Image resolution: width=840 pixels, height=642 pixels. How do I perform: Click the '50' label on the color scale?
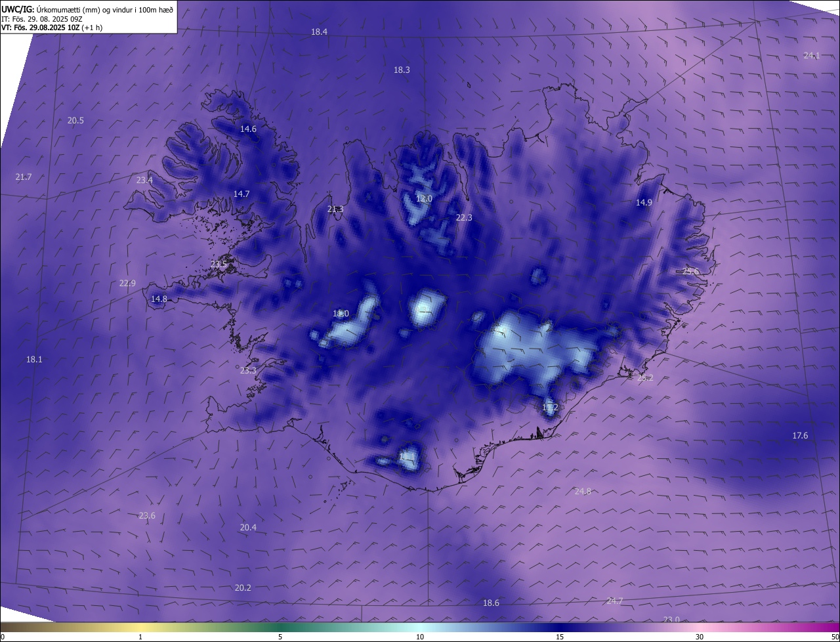pos(835,637)
